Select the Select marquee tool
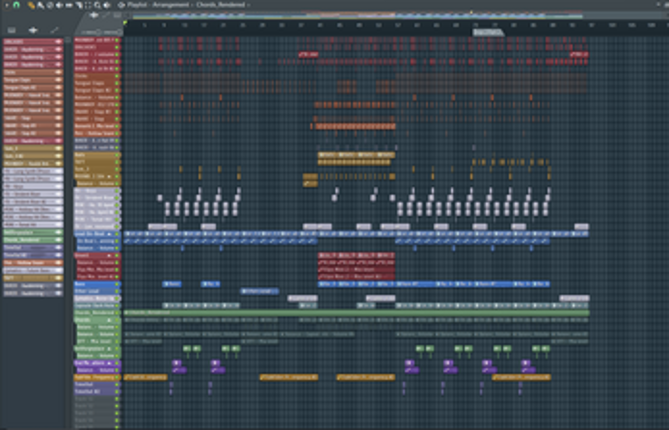Screen dimensions: 669x430 click(88, 5)
